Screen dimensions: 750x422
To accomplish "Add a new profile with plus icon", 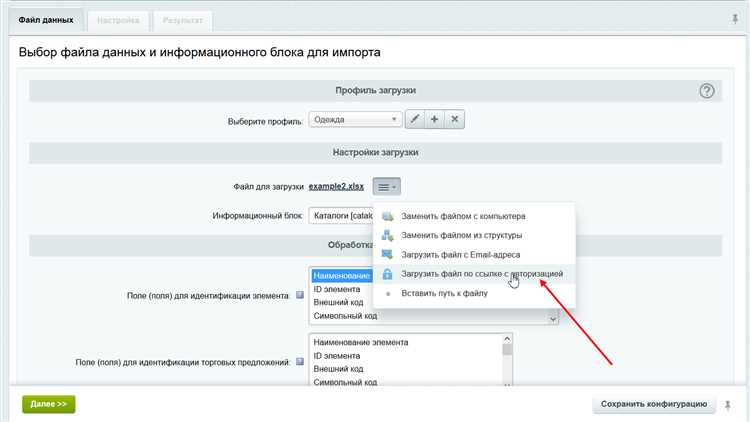I will tap(434, 119).
